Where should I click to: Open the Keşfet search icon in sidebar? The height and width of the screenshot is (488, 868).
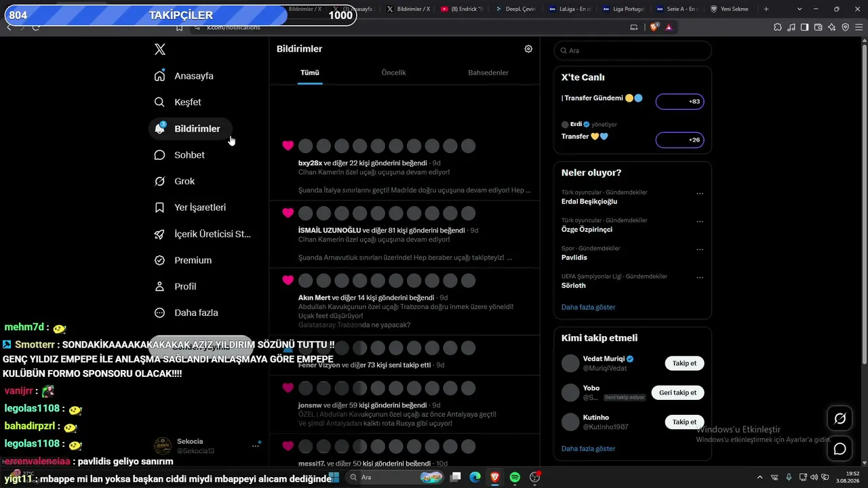click(159, 102)
